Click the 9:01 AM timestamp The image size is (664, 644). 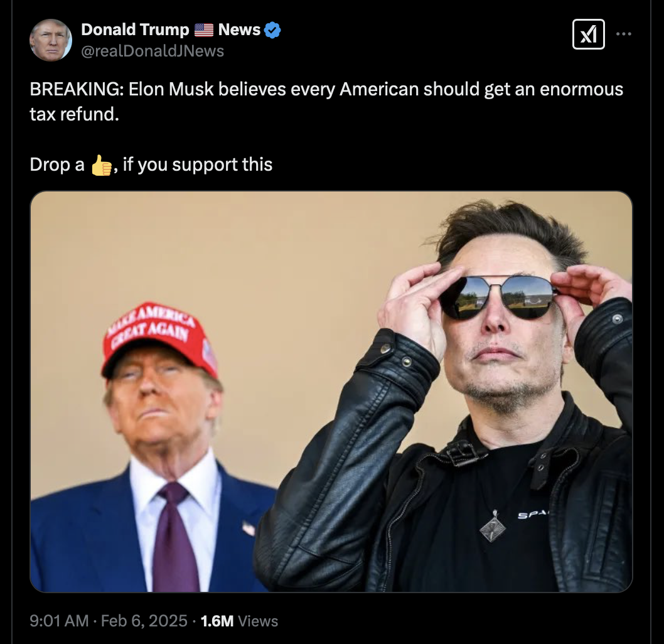click(60, 621)
